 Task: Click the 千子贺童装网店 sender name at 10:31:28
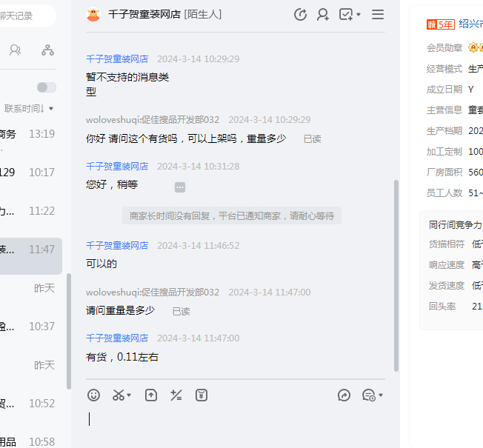117,167
